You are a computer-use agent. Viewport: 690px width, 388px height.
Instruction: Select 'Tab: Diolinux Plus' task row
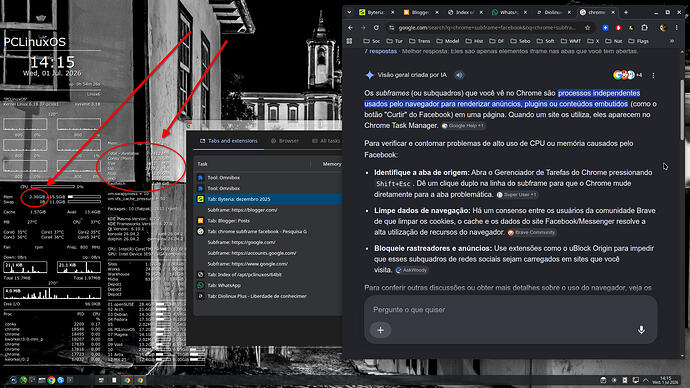tap(268, 296)
